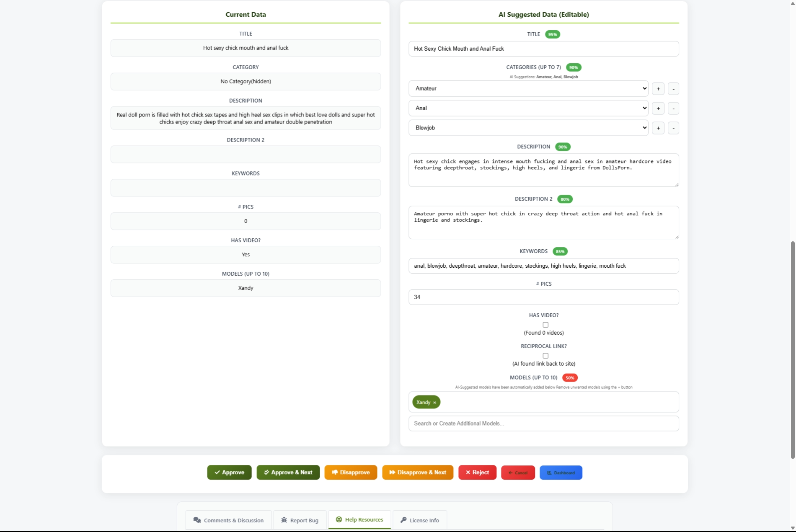Click the red Reject button

[477, 473]
